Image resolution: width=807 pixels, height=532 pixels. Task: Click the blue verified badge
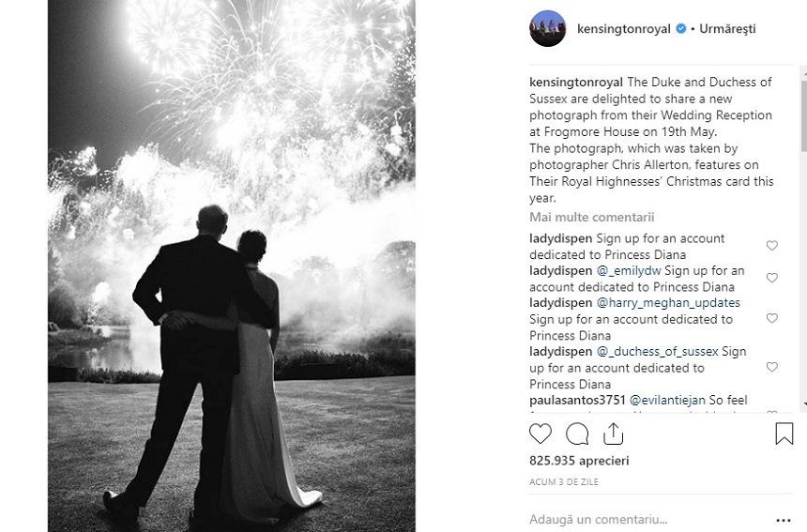[x=681, y=29]
